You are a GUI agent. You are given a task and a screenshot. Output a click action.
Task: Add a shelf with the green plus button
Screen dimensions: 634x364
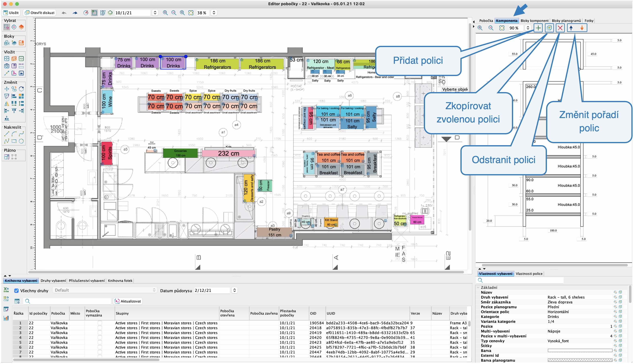click(538, 28)
